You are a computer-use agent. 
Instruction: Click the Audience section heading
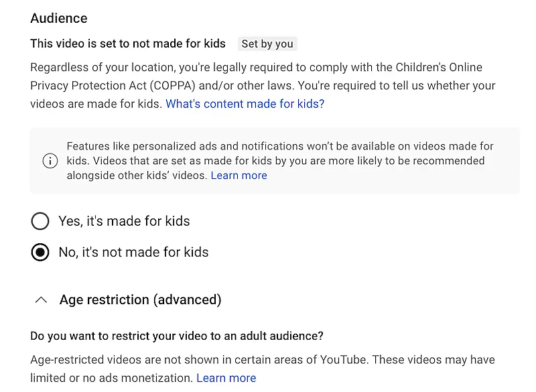(58, 18)
